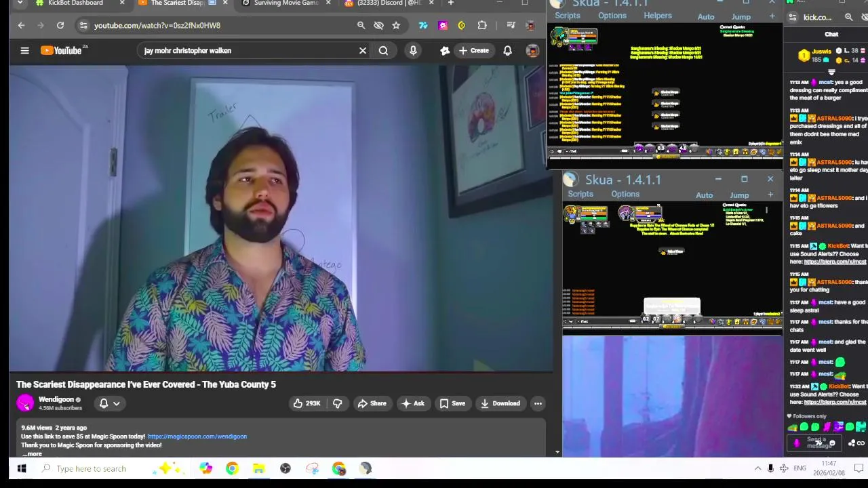Click on the YouTube video player
The image size is (868, 488).
point(281,218)
